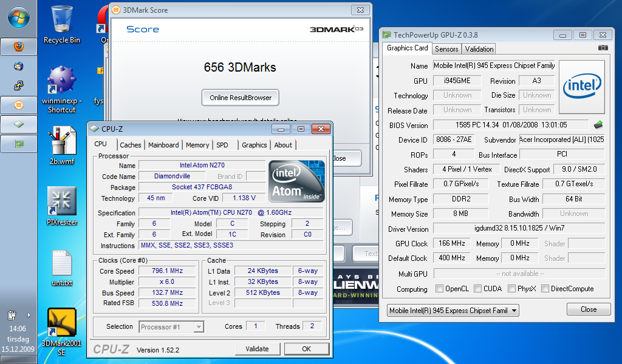622x364 pixels.
Task: Click the CPU Specification field
Action: (x=231, y=213)
